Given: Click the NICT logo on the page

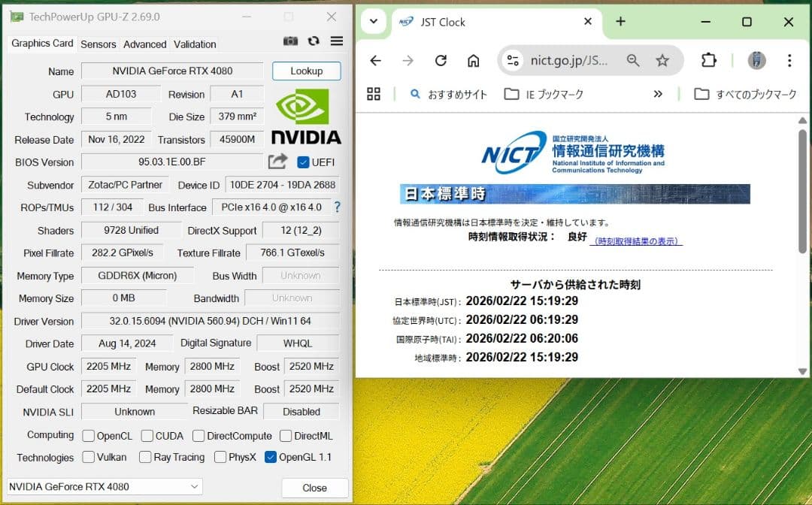Looking at the screenshot, I should tap(573, 152).
